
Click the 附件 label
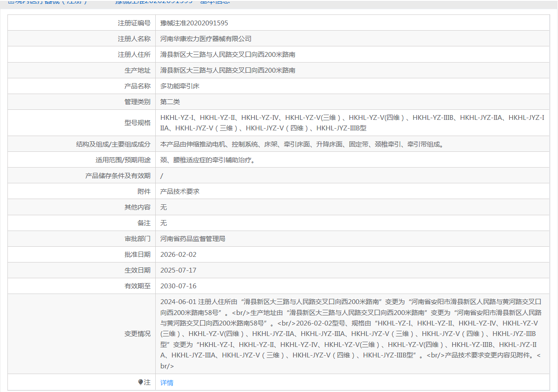pos(144,191)
